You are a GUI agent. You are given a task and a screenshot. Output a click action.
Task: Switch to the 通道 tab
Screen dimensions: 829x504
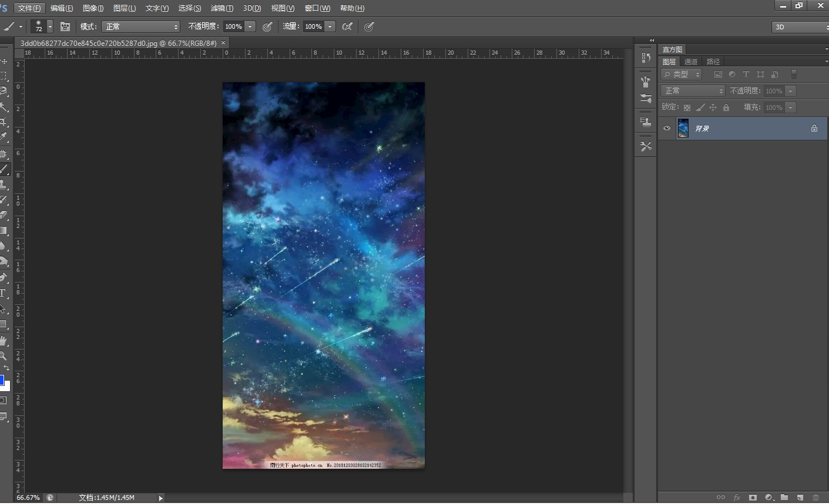click(691, 62)
